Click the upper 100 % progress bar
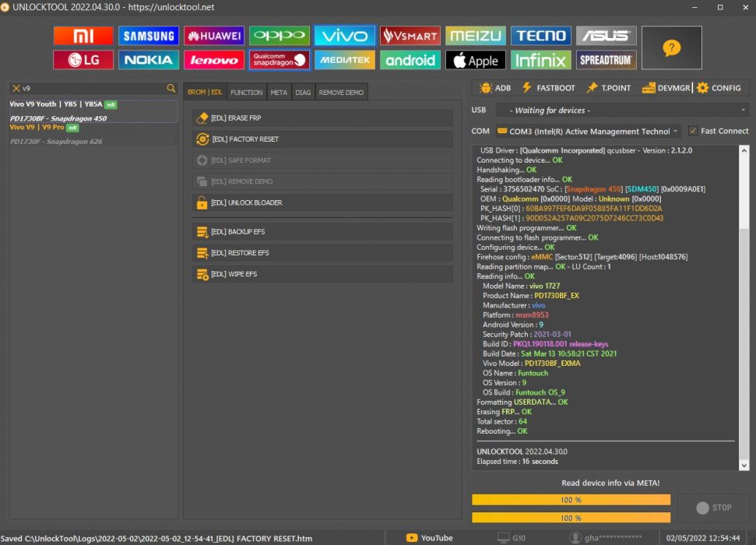Viewport: 756px width, 545px height. [x=571, y=500]
